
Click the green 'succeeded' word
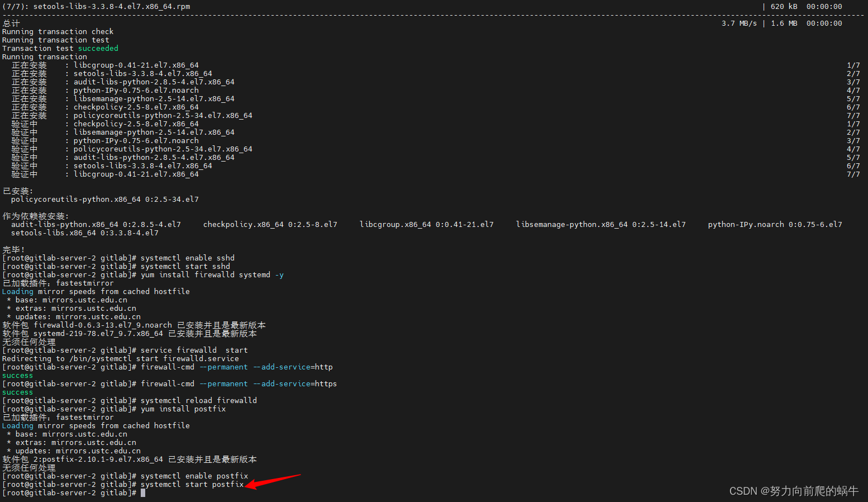(x=98, y=49)
